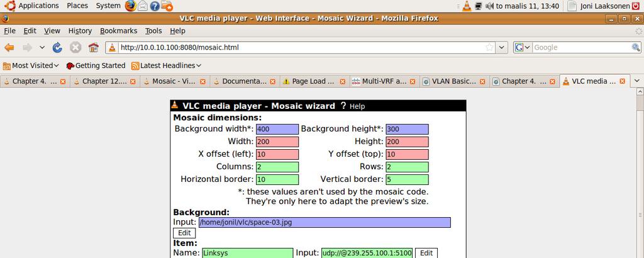
Task: Click the forward navigation arrow
Action: [28, 48]
